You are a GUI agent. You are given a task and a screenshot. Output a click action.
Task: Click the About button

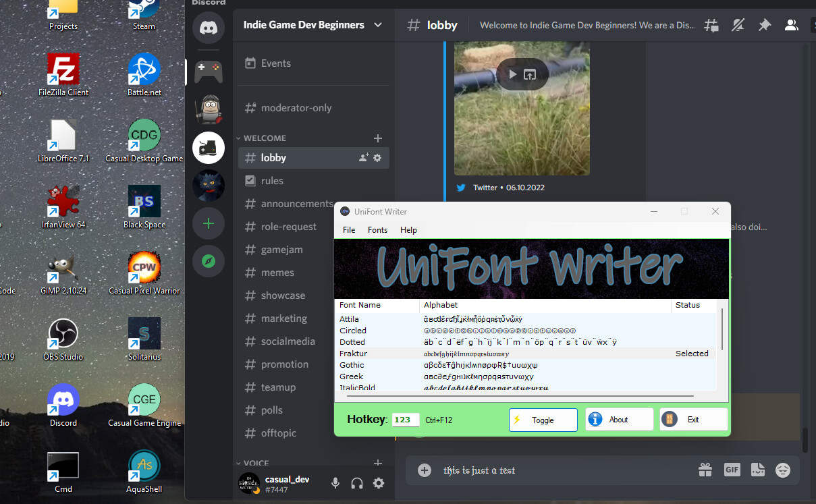tap(618, 419)
